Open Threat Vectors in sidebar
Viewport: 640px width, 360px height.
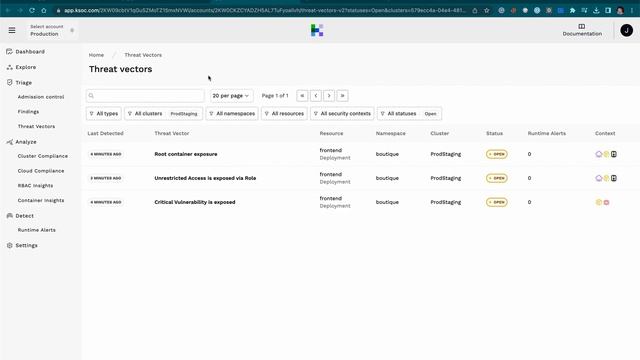[36, 126]
